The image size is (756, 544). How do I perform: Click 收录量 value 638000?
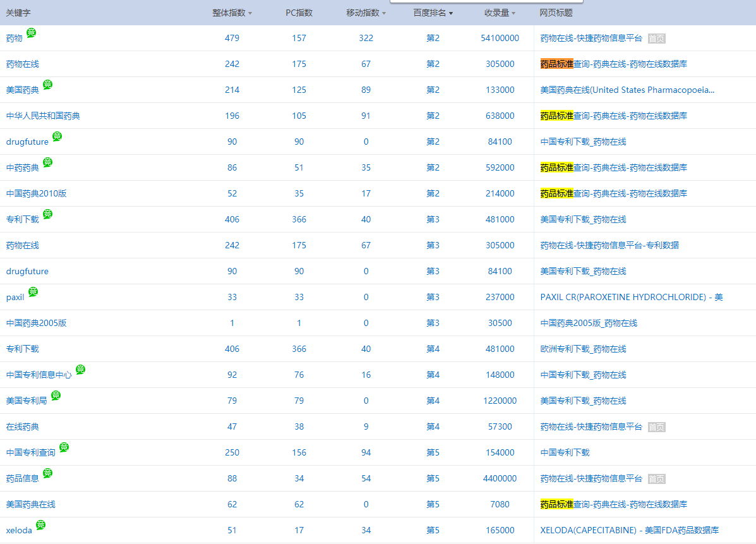click(500, 116)
